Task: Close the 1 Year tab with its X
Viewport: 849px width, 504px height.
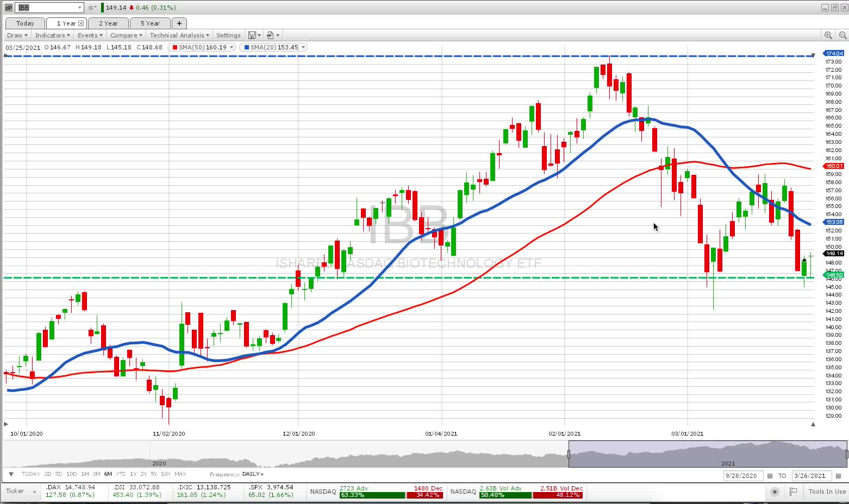Action: (x=81, y=23)
